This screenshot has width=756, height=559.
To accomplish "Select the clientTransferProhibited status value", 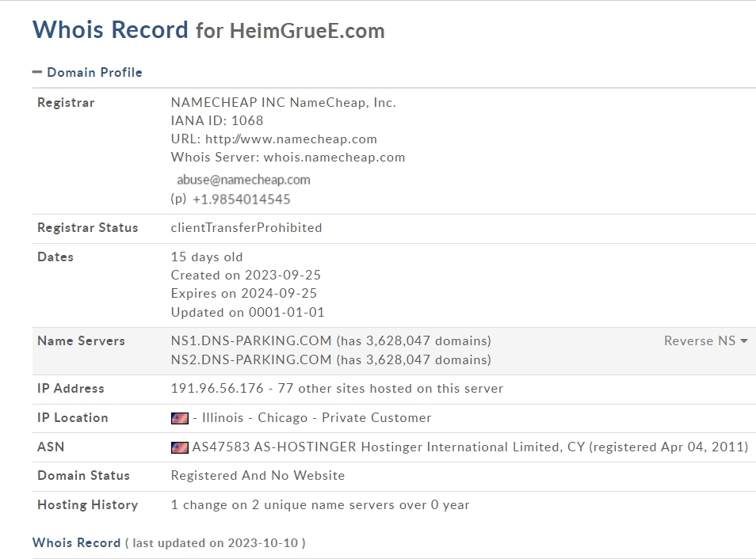I will (246, 227).
